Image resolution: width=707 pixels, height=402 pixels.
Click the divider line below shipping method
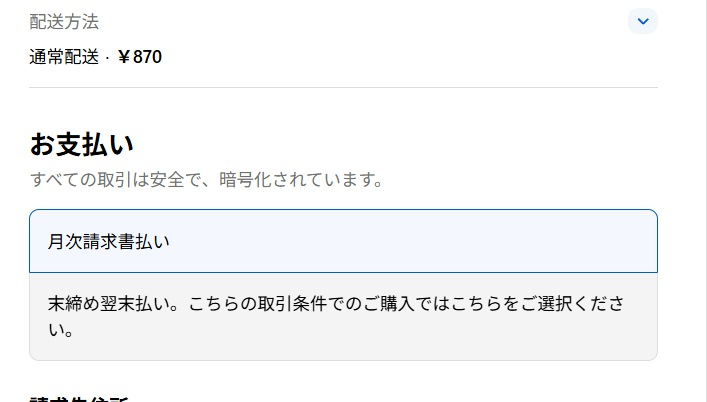[343, 88]
